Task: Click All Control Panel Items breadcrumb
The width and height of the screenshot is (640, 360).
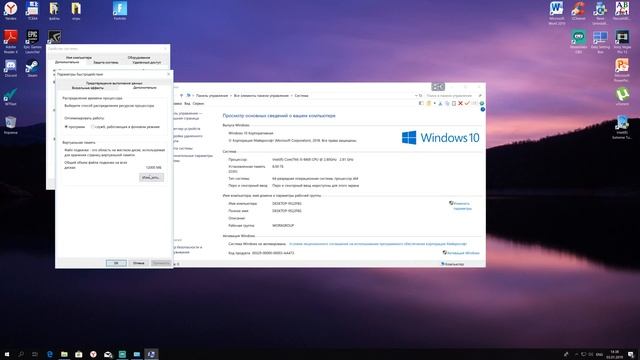Action: [261, 96]
